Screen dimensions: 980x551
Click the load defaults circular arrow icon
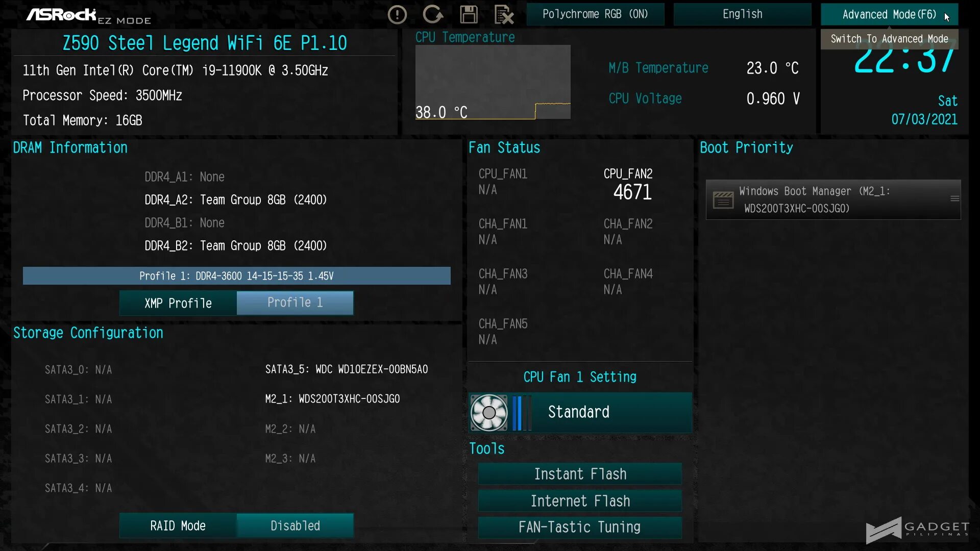pyautogui.click(x=433, y=14)
